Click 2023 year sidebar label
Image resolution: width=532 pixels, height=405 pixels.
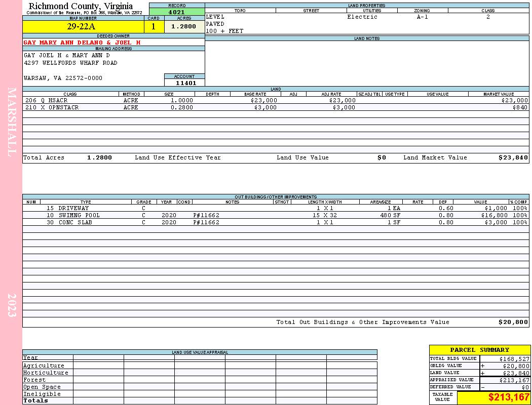(x=12, y=305)
